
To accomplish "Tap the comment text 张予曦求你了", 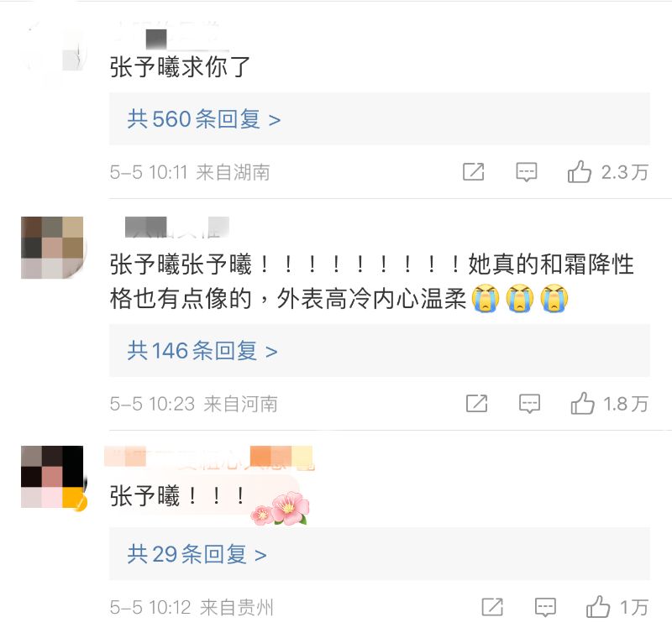I will (180, 67).
